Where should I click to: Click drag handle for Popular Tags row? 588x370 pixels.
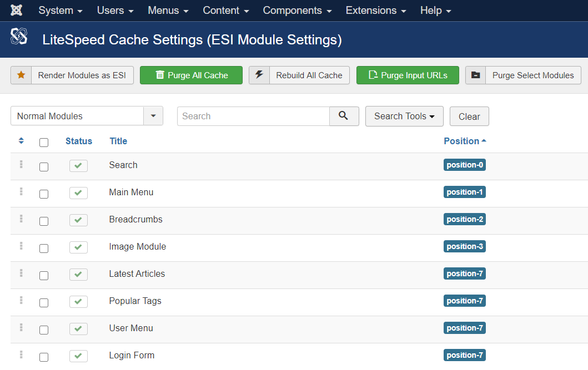click(x=21, y=300)
